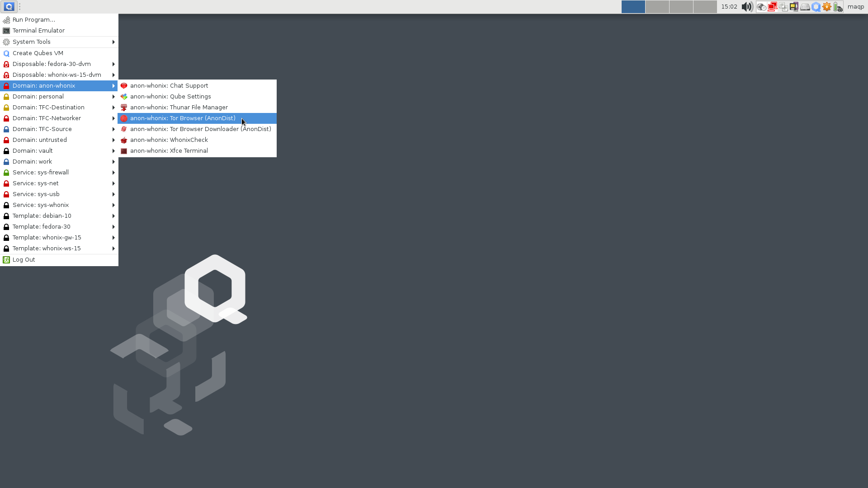Click Log Out menu entry
The width and height of the screenshot is (868, 488).
point(24,260)
